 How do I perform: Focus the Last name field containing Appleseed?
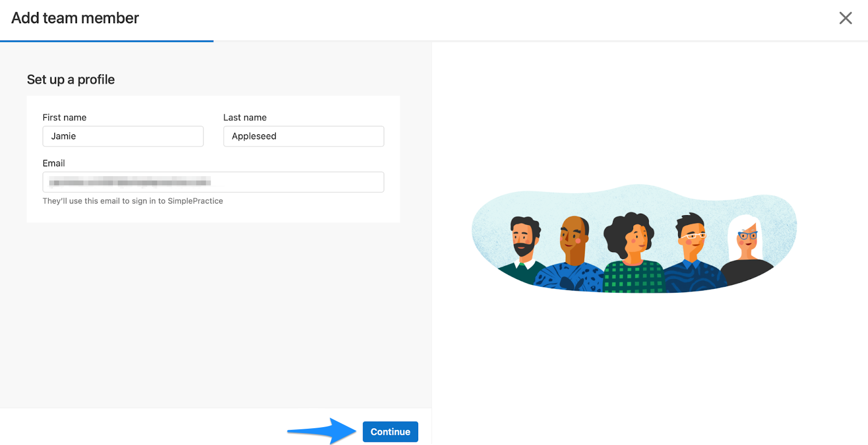304,136
